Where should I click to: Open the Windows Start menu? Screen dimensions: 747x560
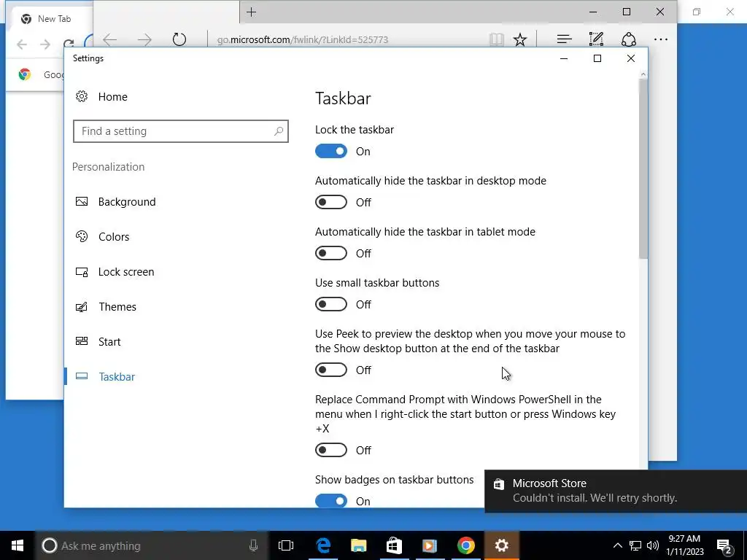(18, 545)
